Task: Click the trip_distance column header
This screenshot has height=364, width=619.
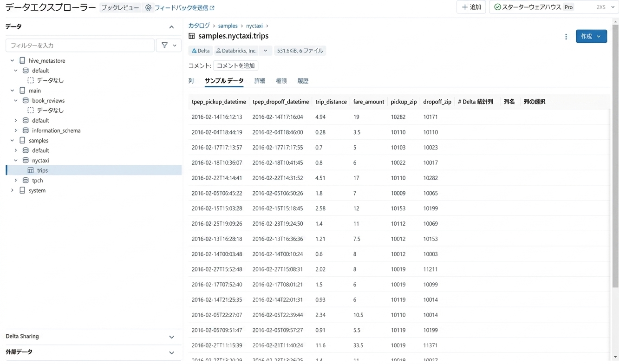Action: [x=331, y=102]
